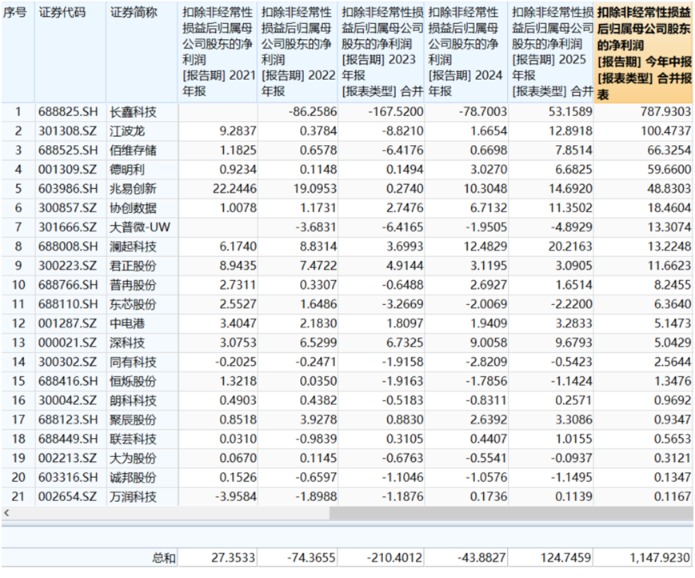695x578 pixels.
Task: Select stock name 深科技
Action: 127,343
